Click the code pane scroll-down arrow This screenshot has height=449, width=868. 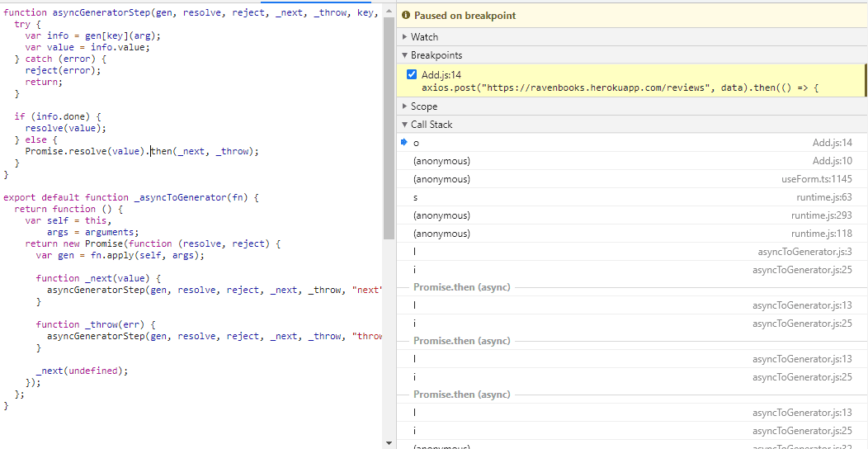coord(389,443)
